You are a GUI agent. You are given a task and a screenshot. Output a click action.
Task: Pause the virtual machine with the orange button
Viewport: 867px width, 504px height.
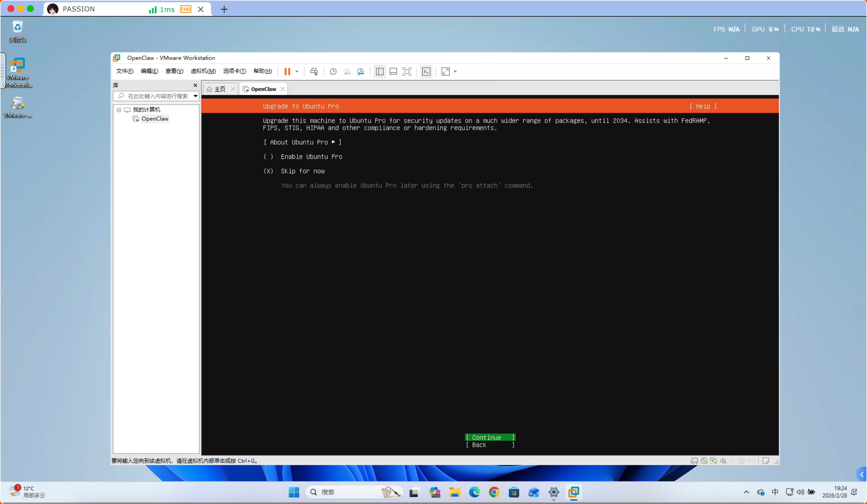(287, 72)
